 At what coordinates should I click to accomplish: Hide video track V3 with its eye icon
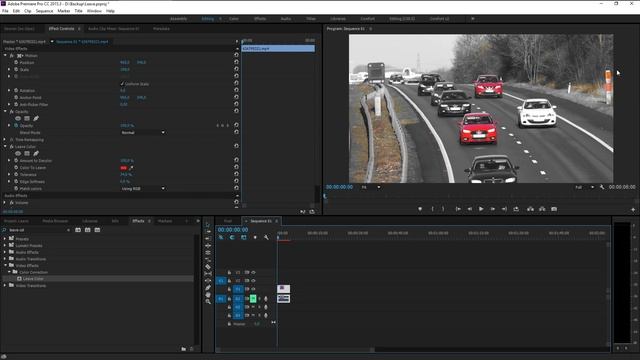[x=253, y=272]
